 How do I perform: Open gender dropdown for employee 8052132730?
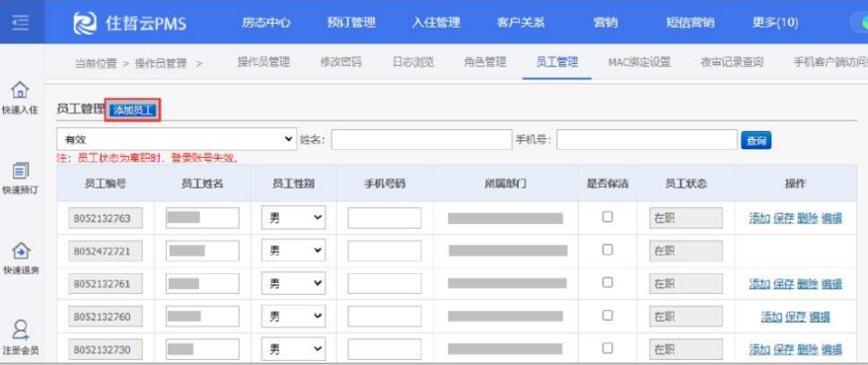[293, 349]
